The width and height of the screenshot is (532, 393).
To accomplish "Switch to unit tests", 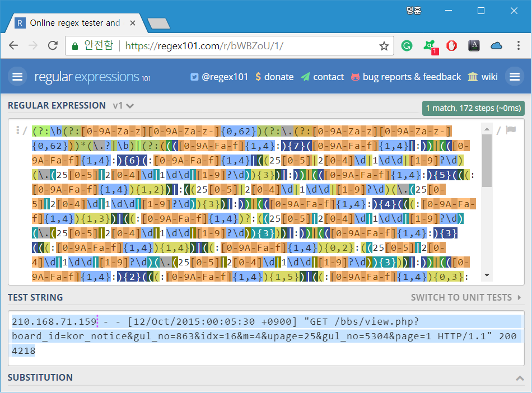I will tap(466, 297).
